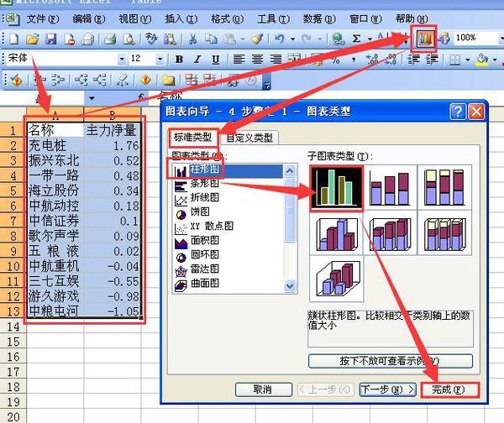The width and height of the screenshot is (504, 423).
Task: Open the Name Box dropdown arrow
Action: (x=92, y=98)
